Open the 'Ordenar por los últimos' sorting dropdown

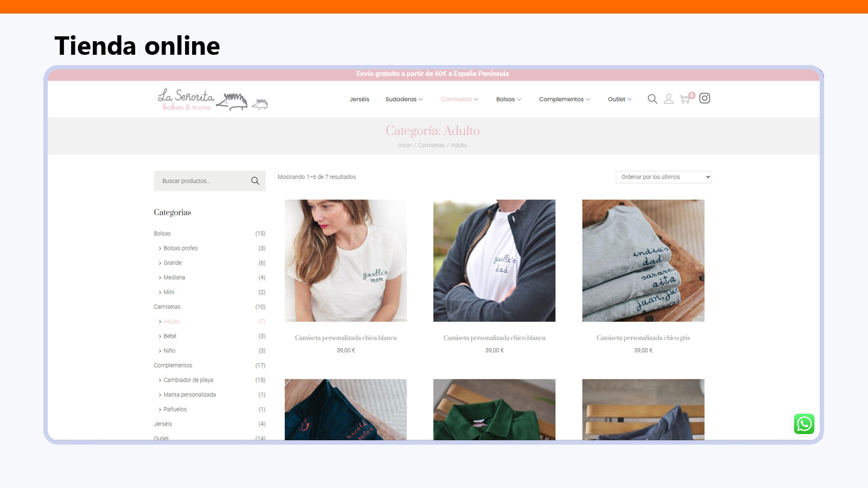pos(663,176)
